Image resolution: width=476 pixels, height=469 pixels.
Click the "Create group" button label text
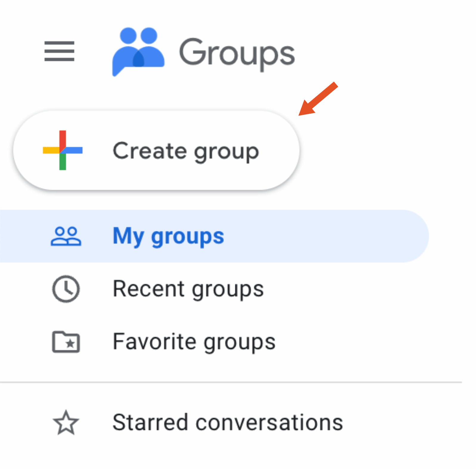(x=186, y=151)
